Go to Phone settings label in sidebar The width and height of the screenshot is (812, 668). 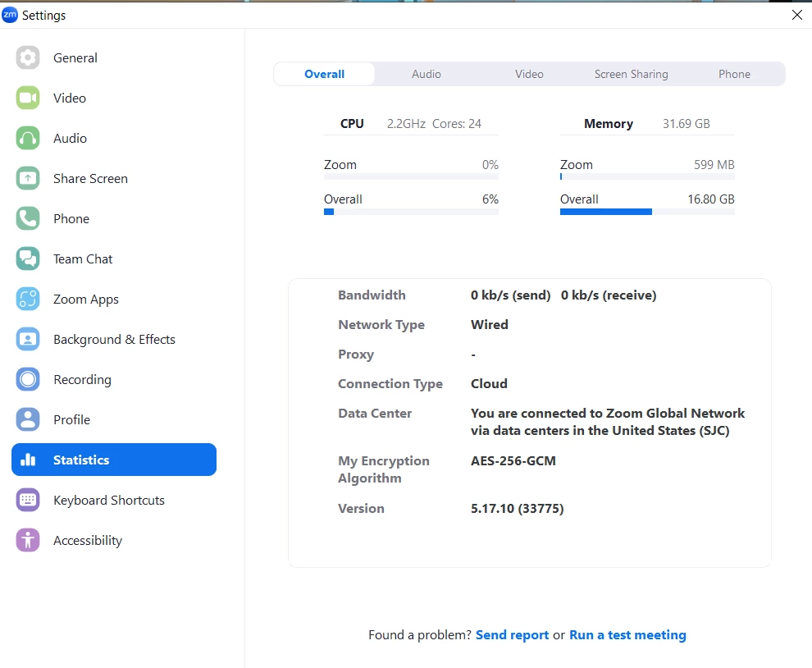(x=71, y=218)
